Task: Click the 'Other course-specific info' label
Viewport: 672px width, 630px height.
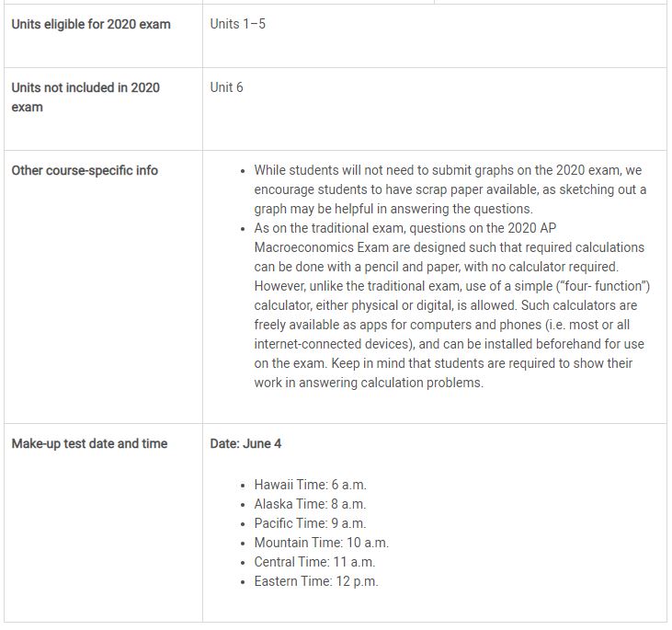Action: pyautogui.click(x=85, y=171)
